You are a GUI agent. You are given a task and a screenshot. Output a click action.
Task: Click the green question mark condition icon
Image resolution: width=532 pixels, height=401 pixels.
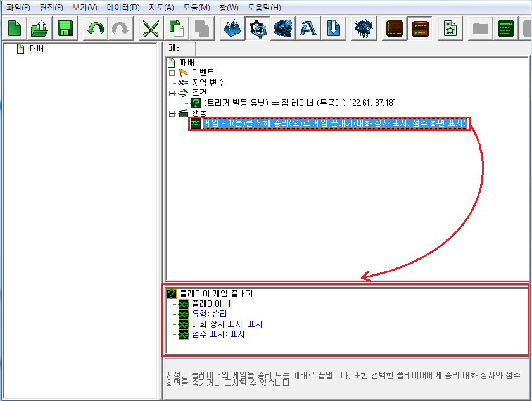coord(196,103)
